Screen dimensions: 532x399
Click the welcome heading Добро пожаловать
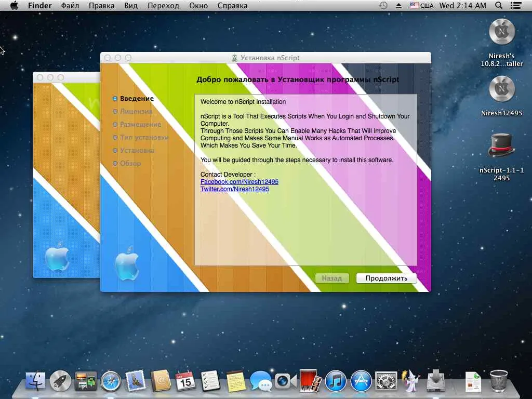(x=298, y=79)
